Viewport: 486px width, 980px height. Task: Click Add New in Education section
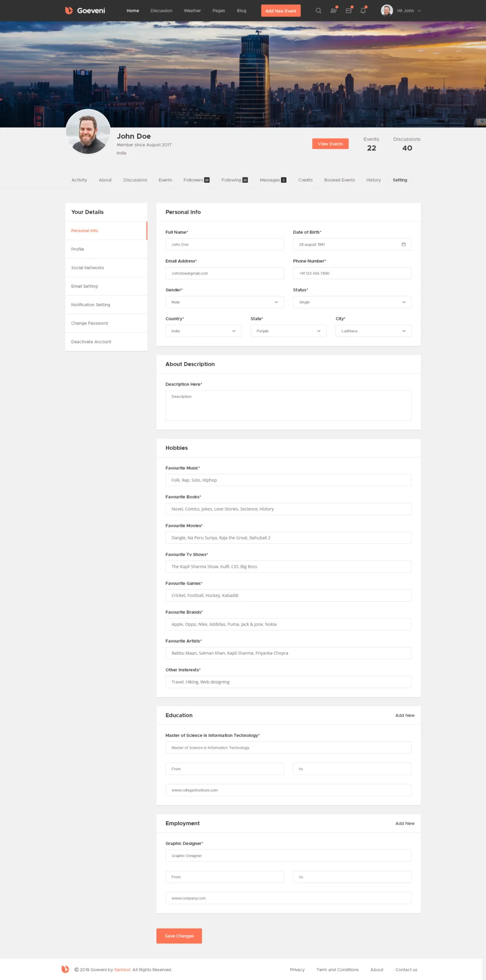tap(405, 715)
